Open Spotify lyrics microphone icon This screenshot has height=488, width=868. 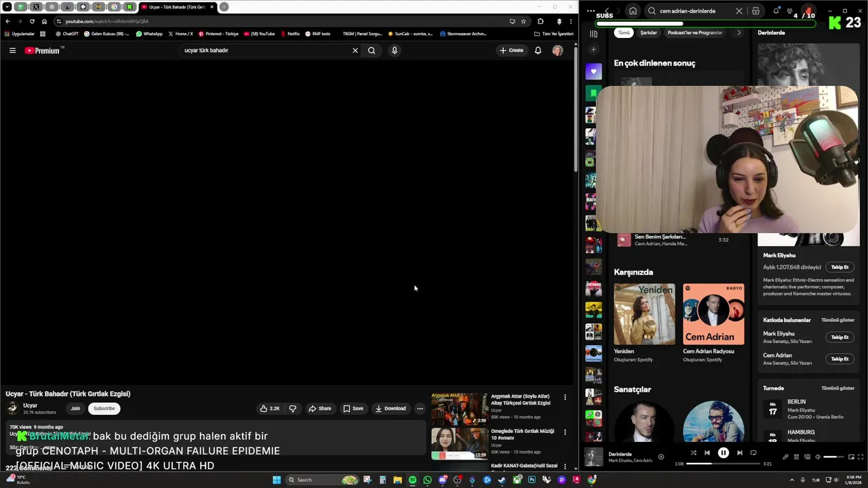[785, 457]
